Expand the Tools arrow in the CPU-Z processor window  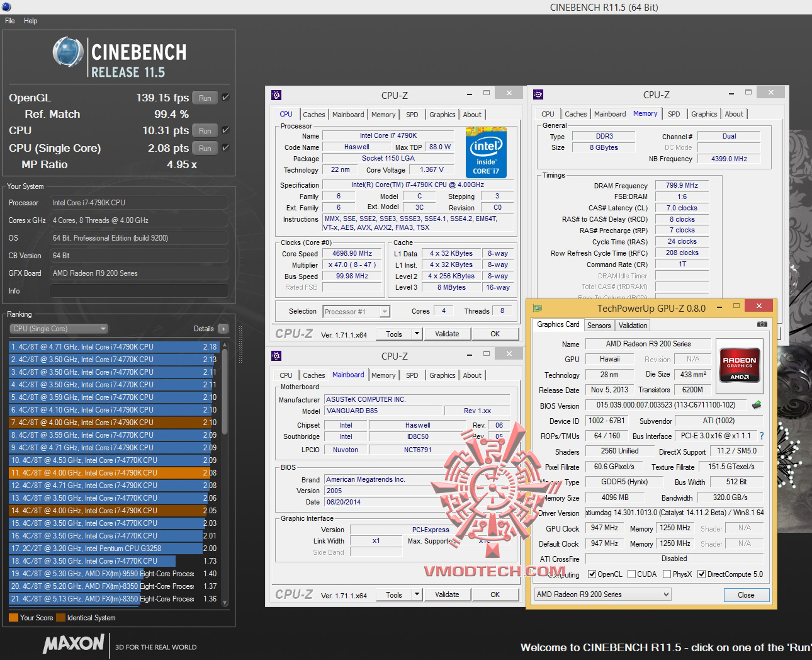(417, 334)
